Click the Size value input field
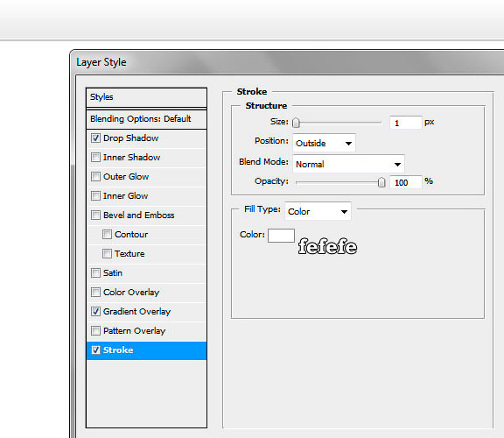Screen dimensions: 504x438 click(406, 123)
